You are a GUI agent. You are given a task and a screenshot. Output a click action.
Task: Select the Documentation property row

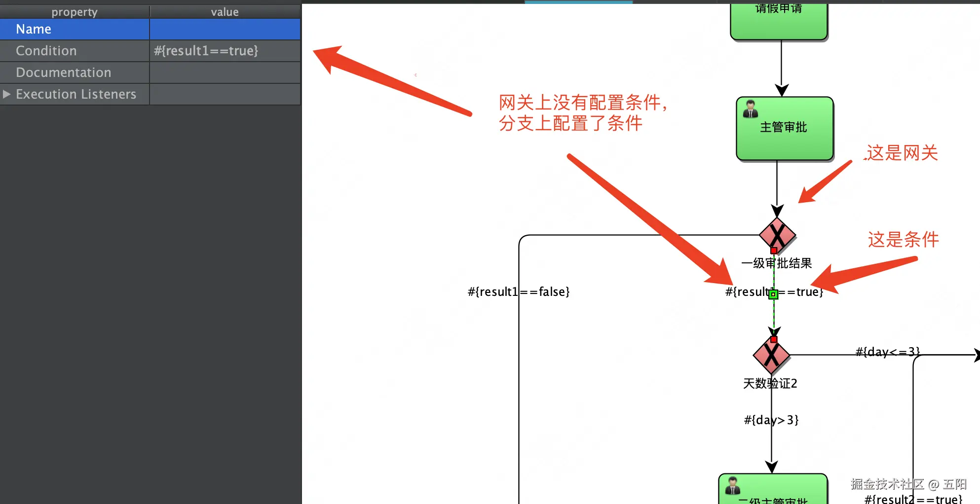pos(150,72)
